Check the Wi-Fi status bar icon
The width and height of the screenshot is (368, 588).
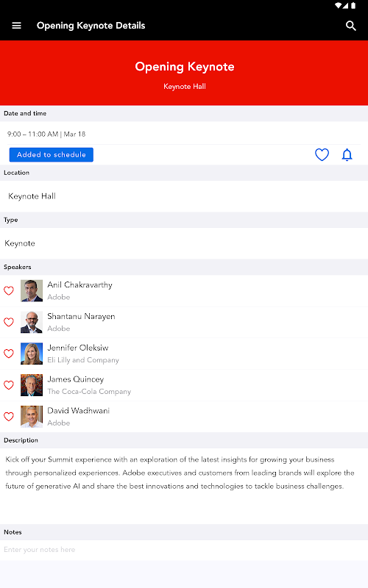[x=339, y=6]
